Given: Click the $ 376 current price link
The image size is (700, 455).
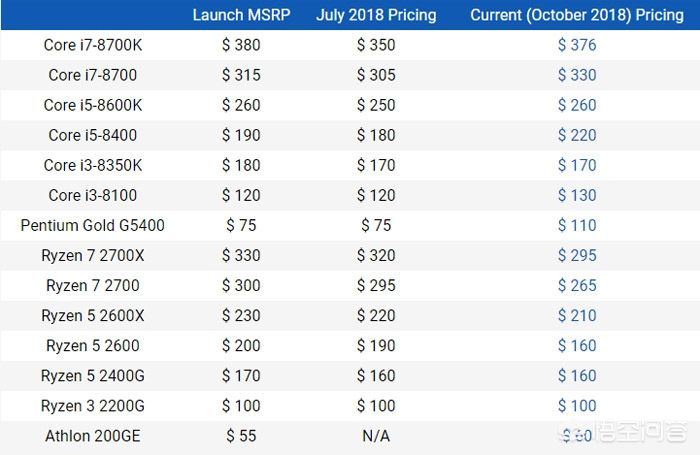Looking at the screenshot, I should pyautogui.click(x=577, y=45).
